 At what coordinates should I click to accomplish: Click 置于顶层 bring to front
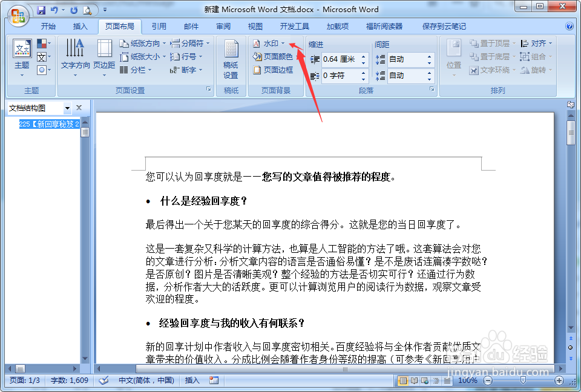tap(493, 44)
